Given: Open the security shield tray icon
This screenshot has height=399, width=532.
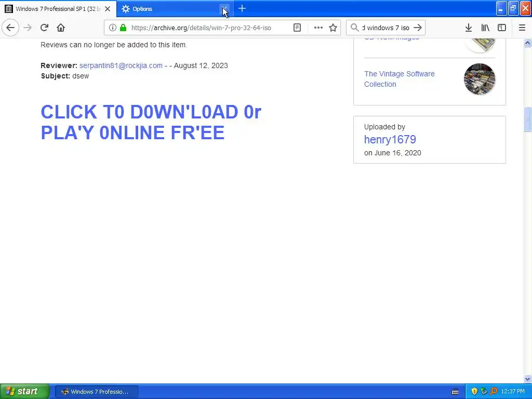Looking at the screenshot, I should pos(474,392).
